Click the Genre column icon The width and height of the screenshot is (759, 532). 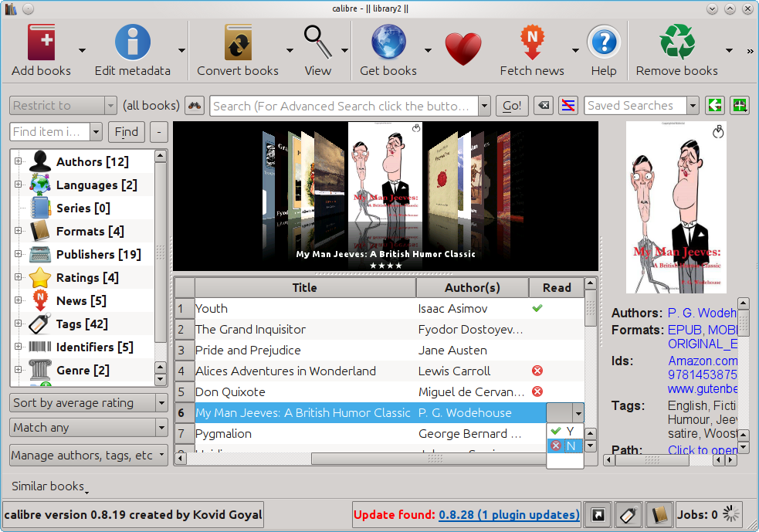(39, 370)
